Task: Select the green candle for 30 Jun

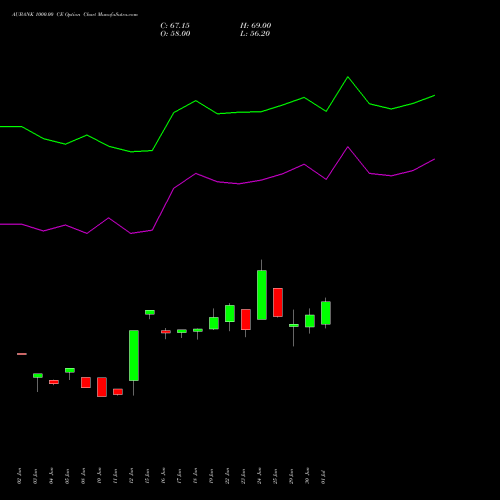Action: [x=310, y=321]
